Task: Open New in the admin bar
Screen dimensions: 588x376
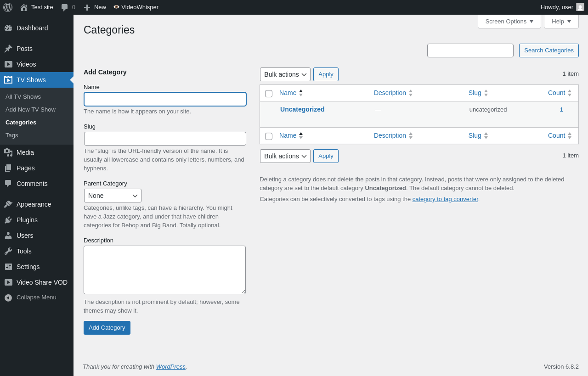Action: (95, 7)
